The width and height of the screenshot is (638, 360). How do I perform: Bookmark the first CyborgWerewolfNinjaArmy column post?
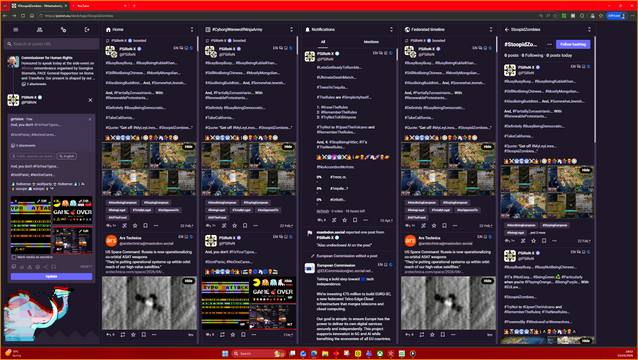245,225
